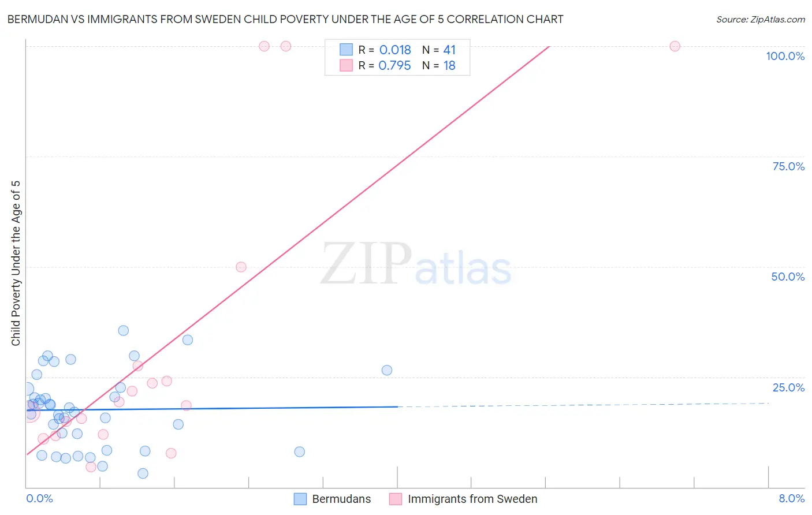
Task: Click the pink data point at 50% level
Action: point(241,267)
